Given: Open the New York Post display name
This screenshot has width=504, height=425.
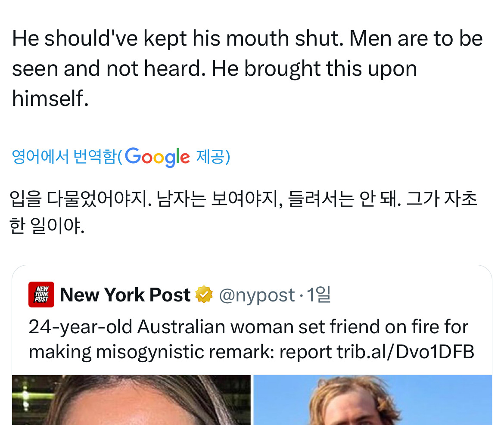Looking at the screenshot, I should tap(125, 295).
